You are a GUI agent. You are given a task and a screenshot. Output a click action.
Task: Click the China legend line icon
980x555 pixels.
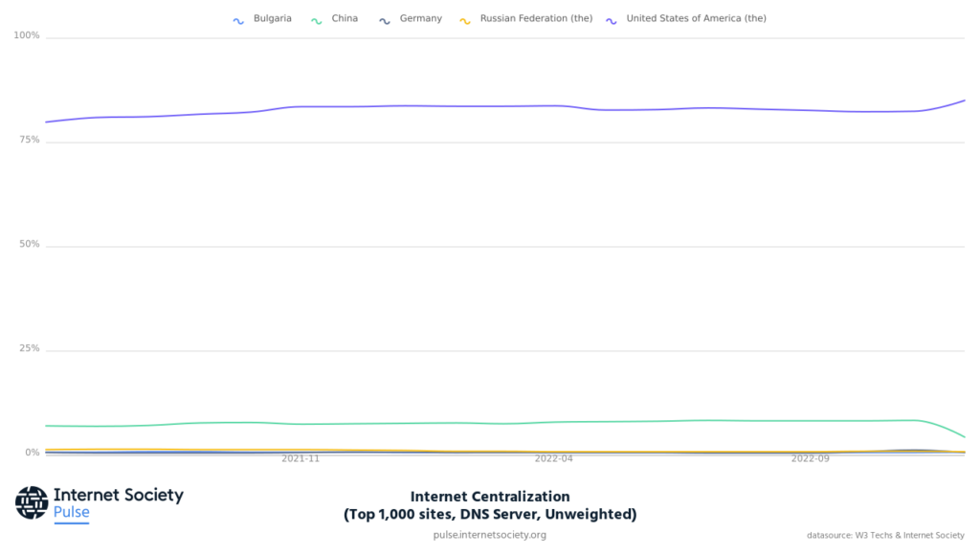[x=317, y=19]
